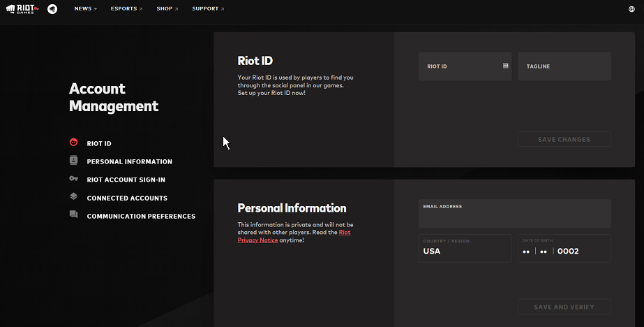Open the Esports menu link
Image resolution: width=644 pixels, height=327 pixels.
click(126, 8)
